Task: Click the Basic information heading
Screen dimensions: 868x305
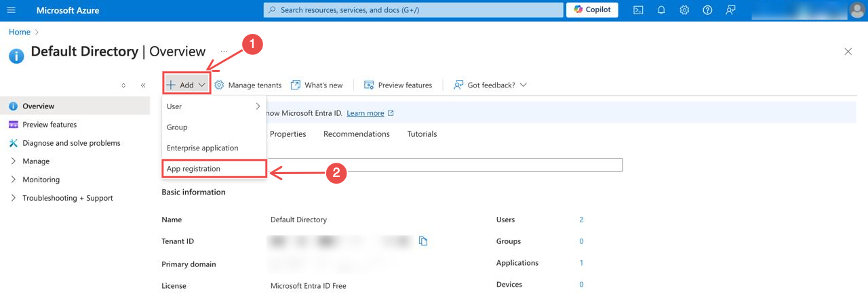Action: coord(193,192)
